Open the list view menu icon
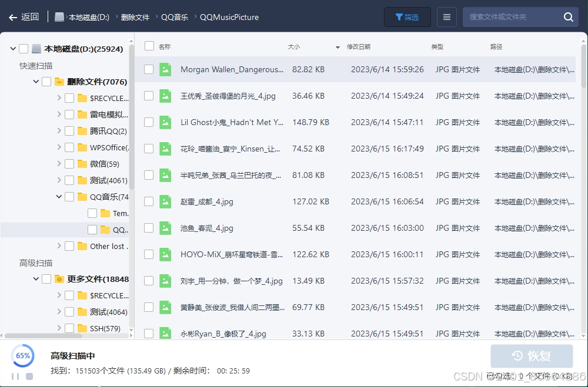The height and width of the screenshot is (387, 588). point(447,17)
